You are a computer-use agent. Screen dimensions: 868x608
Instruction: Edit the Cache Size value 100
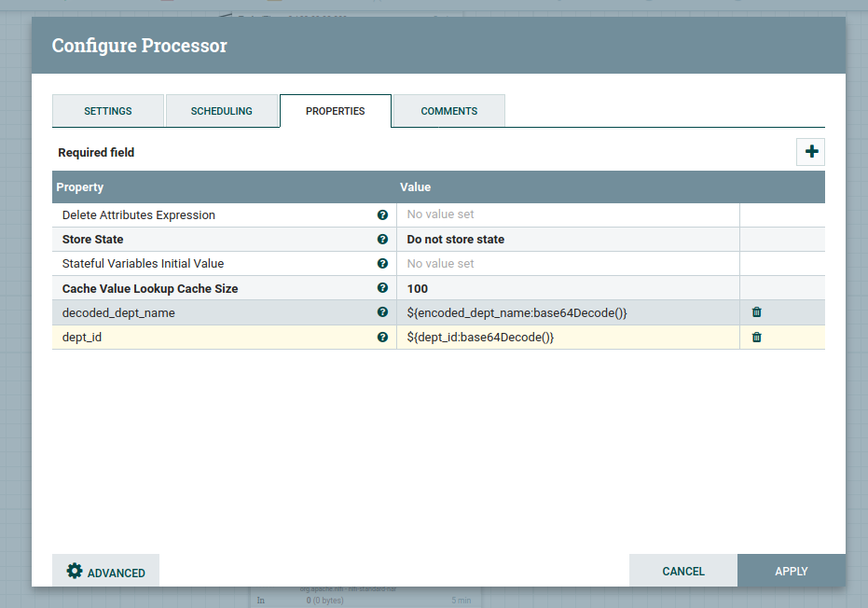pyautogui.click(x=568, y=289)
